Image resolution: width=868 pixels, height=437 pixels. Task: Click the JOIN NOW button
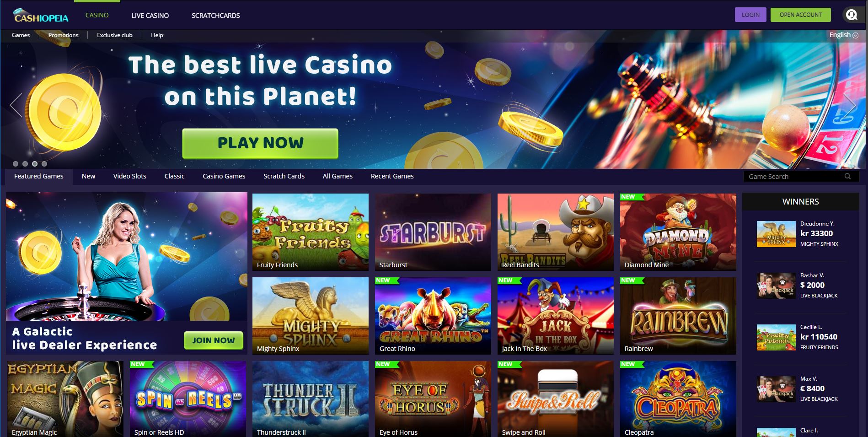click(214, 340)
